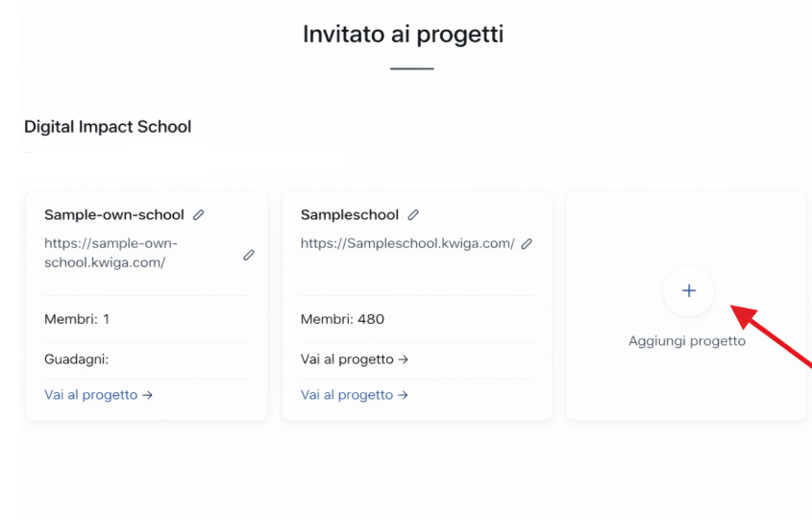The image size is (812, 520).
Task: Select the Digital Impact School heading
Action: click(108, 127)
